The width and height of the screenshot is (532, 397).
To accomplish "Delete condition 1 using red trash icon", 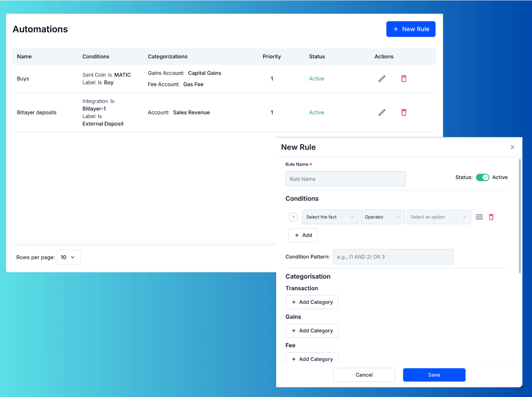I will point(491,217).
